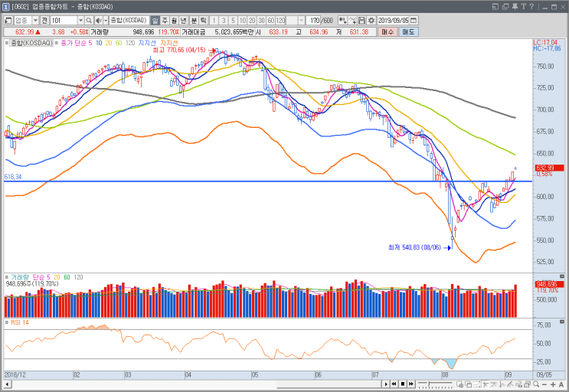This screenshot has height=392, width=569.
Task: Toggle the daily (일) period button
Action: click(155, 21)
